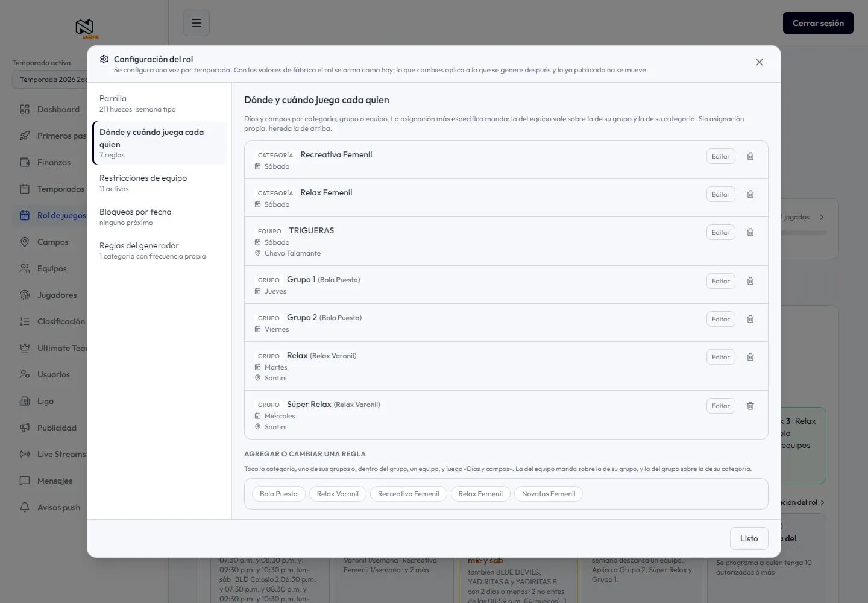This screenshot has height=603, width=868.
Task: Open the Parrilla section
Action: tap(160, 103)
